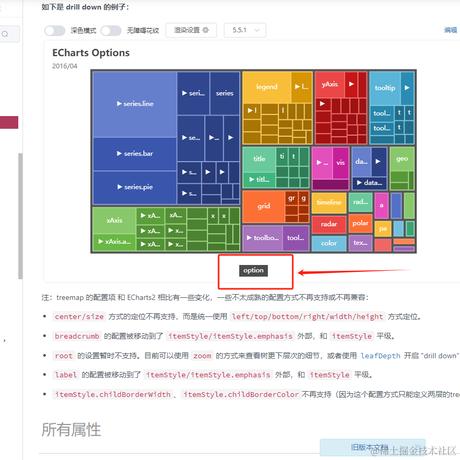
Task: Click the 'gr' cell inside grid block
Action: coord(292,199)
